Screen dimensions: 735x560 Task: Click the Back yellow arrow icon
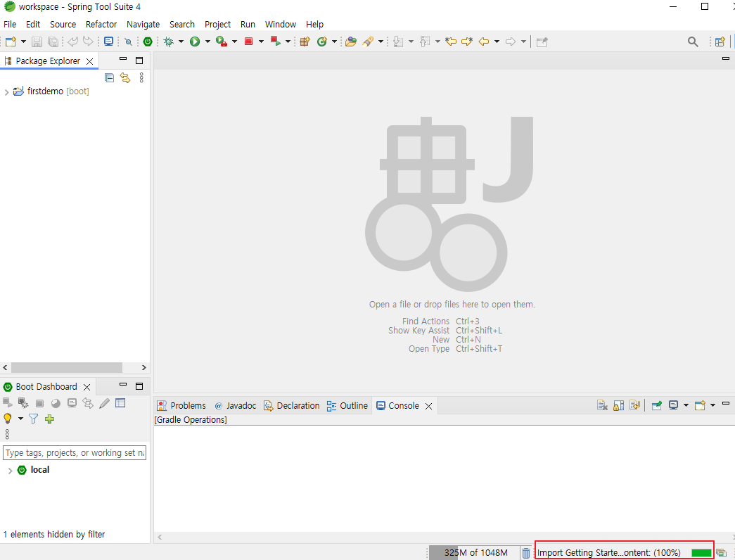484,42
